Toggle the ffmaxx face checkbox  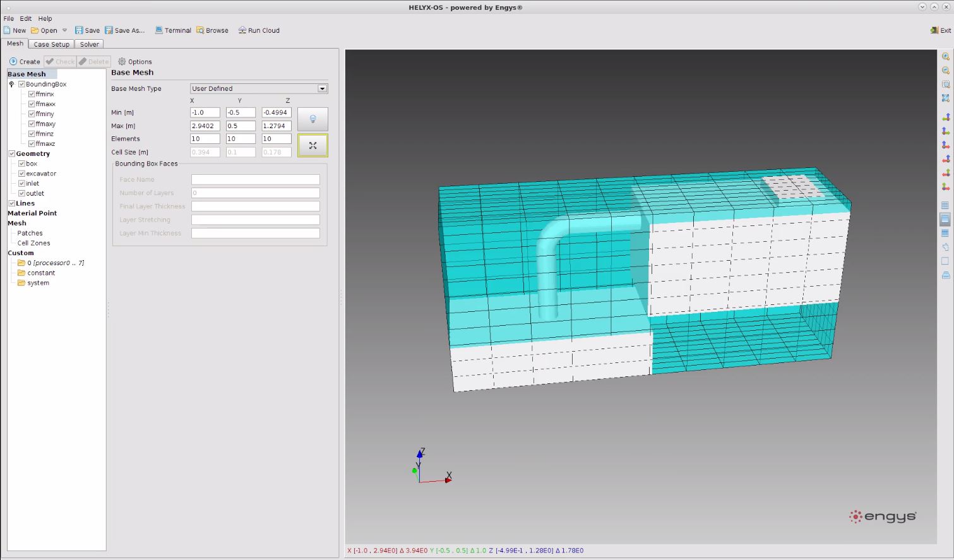32,104
